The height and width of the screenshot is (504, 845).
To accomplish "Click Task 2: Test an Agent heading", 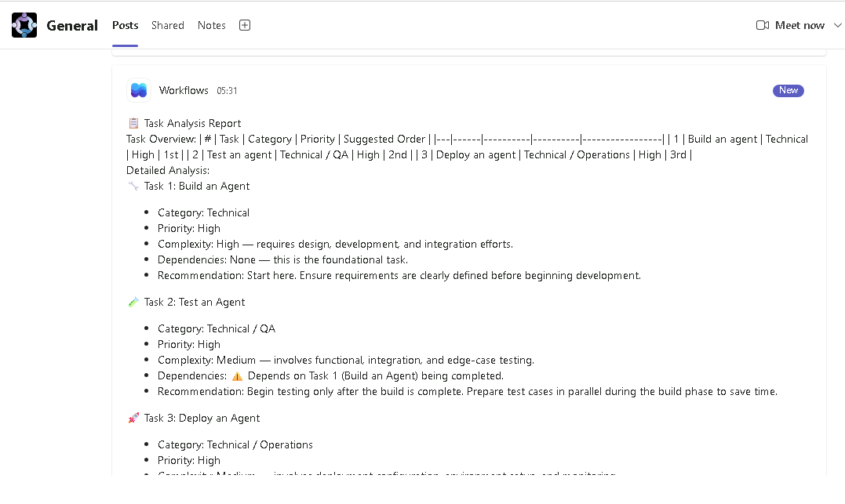I will pyautogui.click(x=195, y=302).
